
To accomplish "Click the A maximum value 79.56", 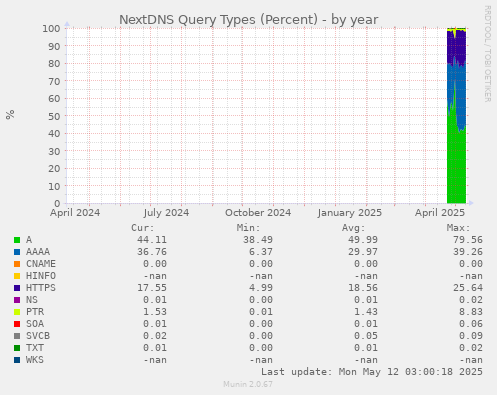I will tap(468, 240).
